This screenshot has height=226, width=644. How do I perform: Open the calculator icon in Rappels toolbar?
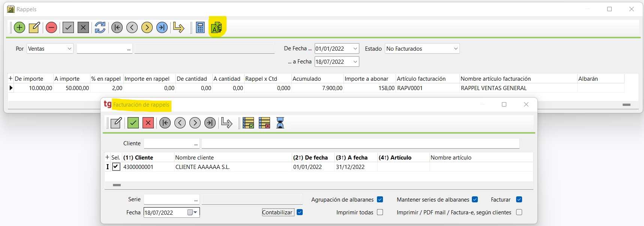tap(200, 27)
